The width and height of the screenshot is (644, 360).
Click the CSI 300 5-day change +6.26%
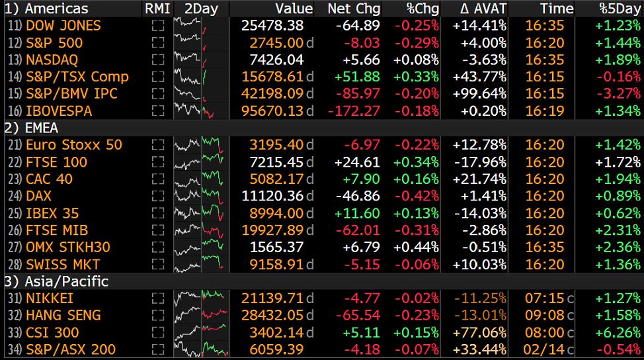point(618,332)
